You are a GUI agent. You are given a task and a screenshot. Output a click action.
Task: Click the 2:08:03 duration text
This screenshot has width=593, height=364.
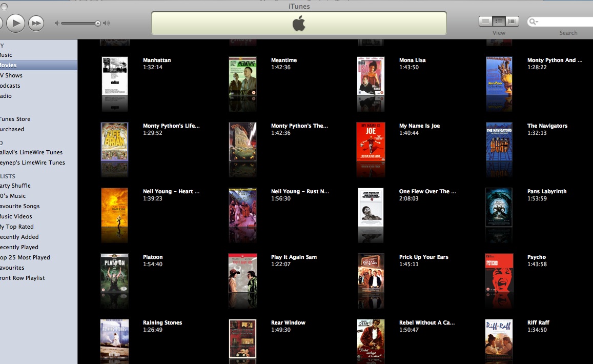(x=409, y=198)
